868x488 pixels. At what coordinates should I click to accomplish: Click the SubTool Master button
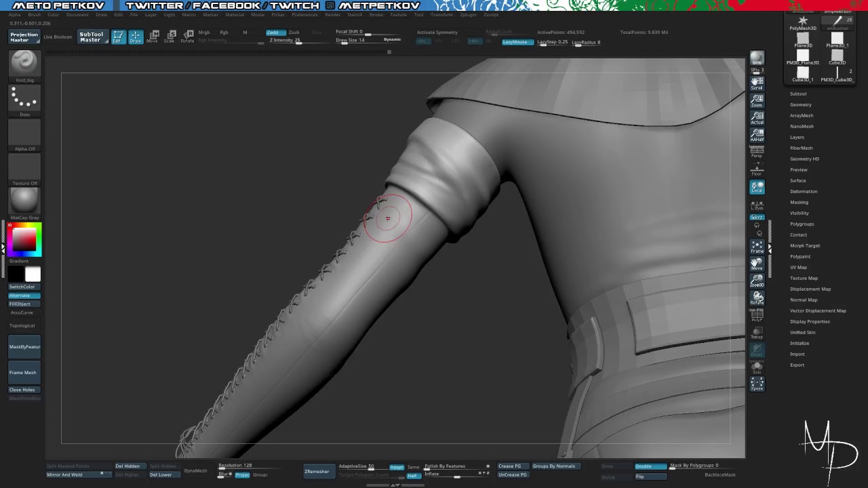[x=92, y=37]
